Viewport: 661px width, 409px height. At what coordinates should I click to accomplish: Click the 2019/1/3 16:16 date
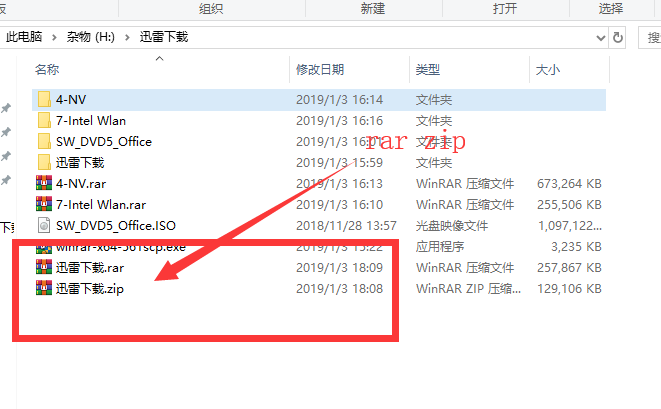[339, 121]
